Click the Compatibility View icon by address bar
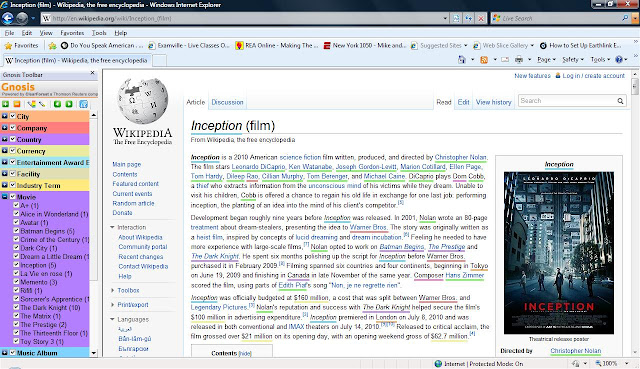640x369 pixels. (x=456, y=18)
